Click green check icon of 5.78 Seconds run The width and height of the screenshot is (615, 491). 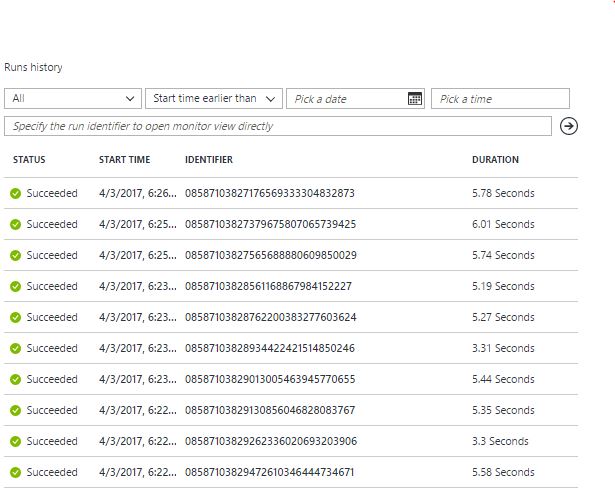tap(15, 193)
